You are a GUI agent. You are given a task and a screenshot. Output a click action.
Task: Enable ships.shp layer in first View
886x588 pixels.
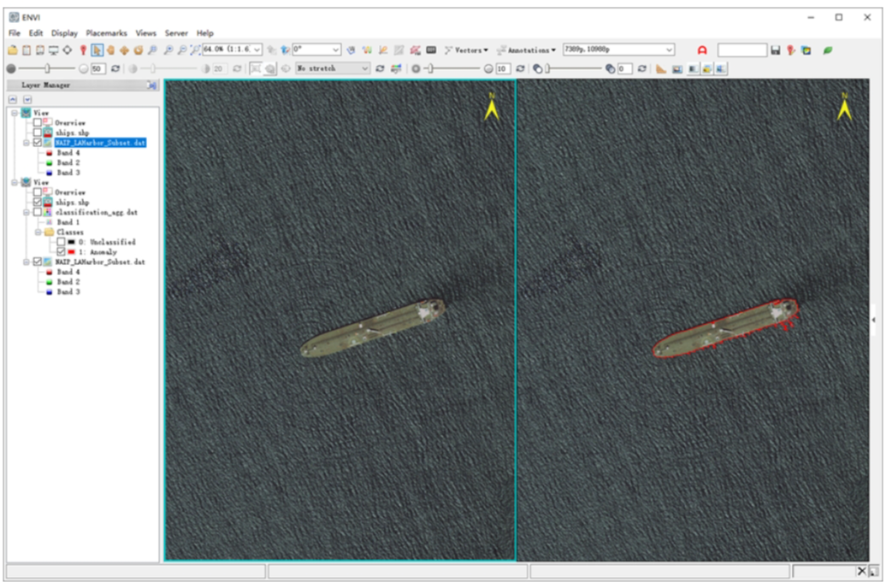click(38, 132)
